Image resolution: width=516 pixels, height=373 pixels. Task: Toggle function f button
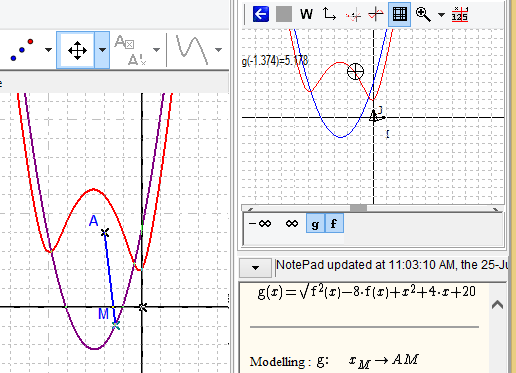point(334,224)
